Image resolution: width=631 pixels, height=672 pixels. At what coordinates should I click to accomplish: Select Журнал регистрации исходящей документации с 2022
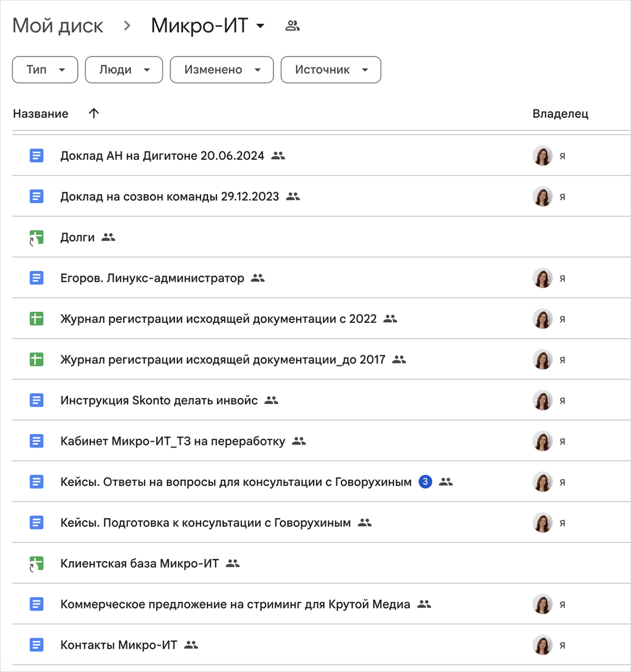218,319
